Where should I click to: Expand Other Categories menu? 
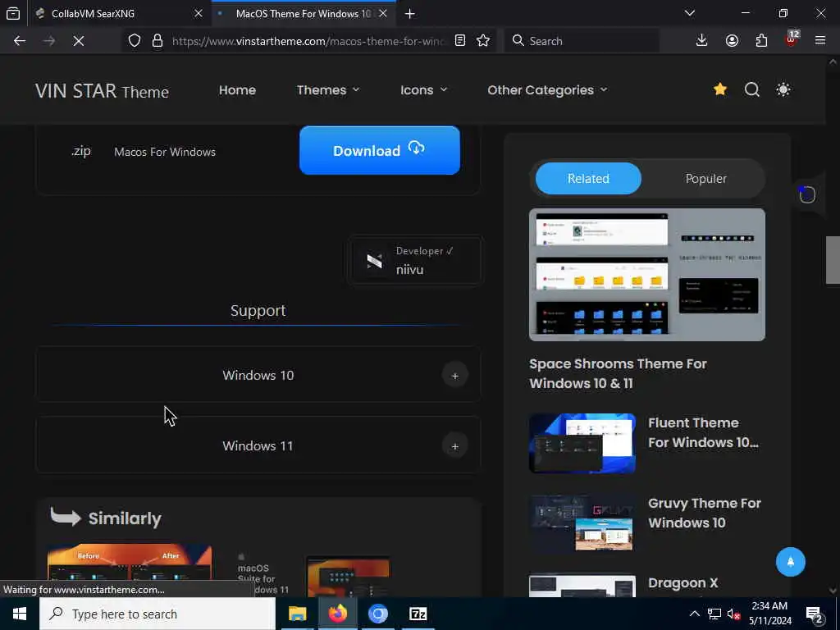click(547, 90)
